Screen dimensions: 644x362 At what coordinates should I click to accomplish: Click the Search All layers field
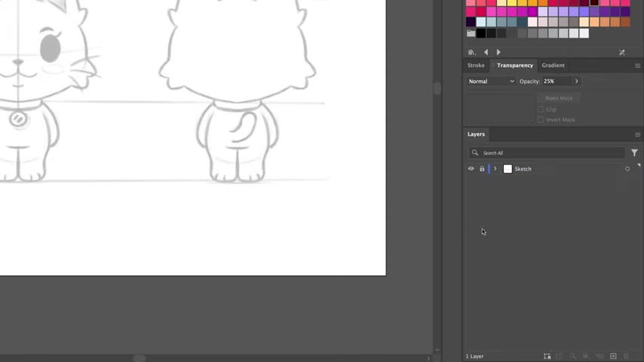547,153
